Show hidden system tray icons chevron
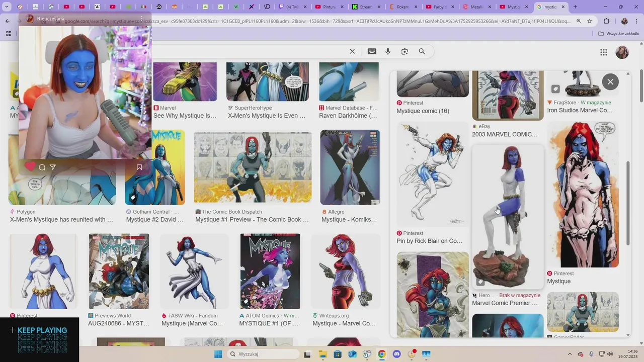 570,354
